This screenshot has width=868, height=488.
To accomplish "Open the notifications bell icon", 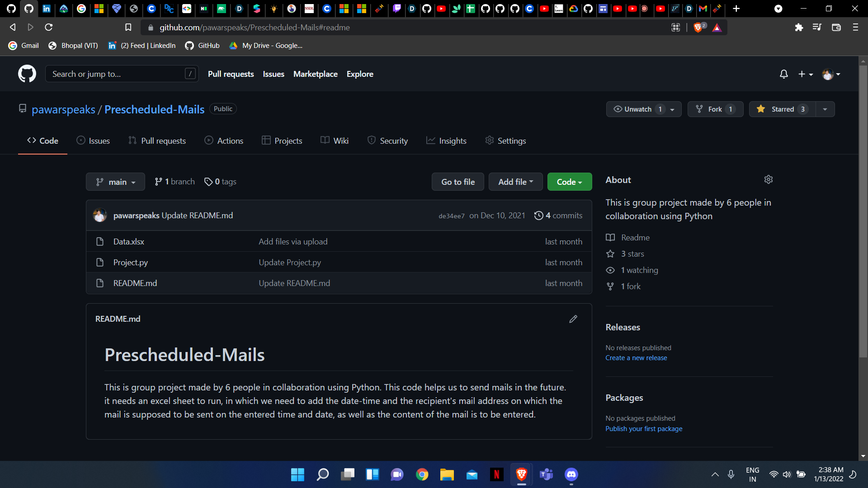I will point(783,74).
